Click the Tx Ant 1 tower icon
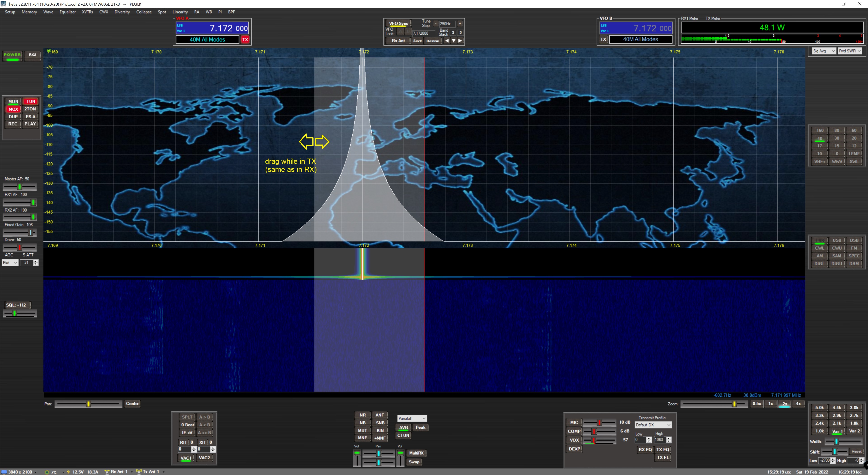Image resolution: width=868 pixels, height=475 pixels. [139, 472]
